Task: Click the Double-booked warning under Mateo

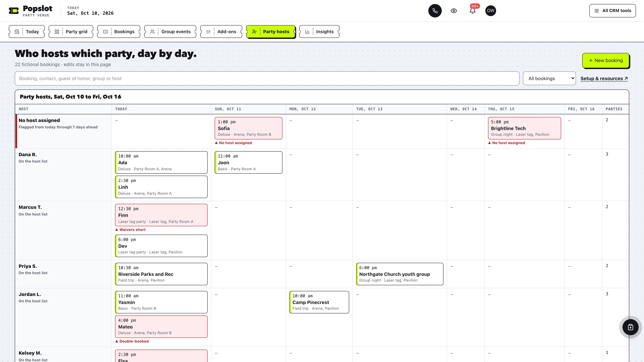Action: pyautogui.click(x=132, y=341)
